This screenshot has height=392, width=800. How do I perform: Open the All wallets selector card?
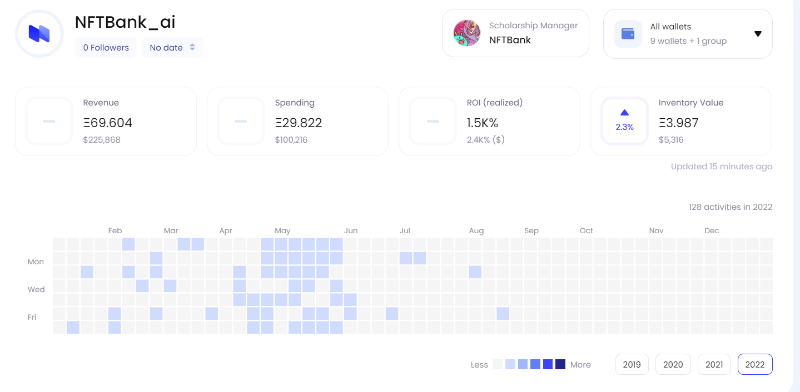click(x=688, y=34)
